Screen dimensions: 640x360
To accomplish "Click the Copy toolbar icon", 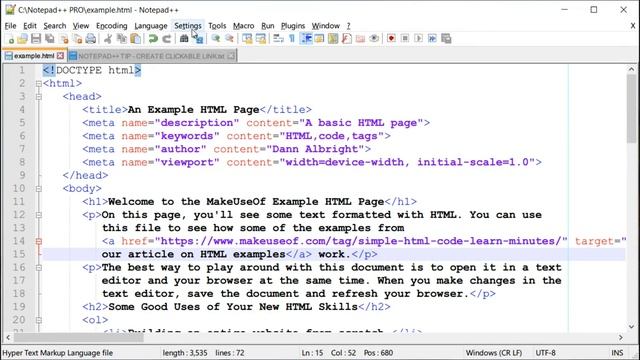I will [x=122, y=39].
